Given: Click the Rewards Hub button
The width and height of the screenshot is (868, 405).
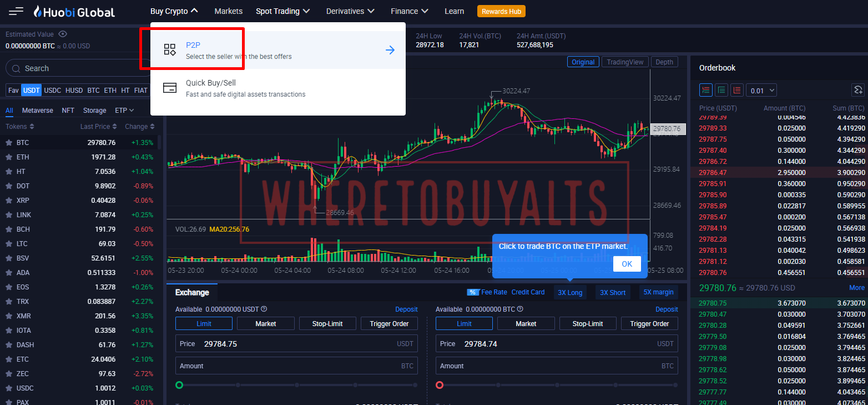Looking at the screenshot, I should coord(501,11).
